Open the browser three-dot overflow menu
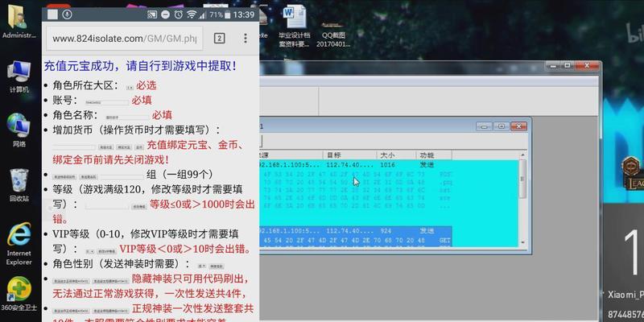Image resolution: width=644 pixels, height=322 pixels. pyautogui.click(x=246, y=39)
